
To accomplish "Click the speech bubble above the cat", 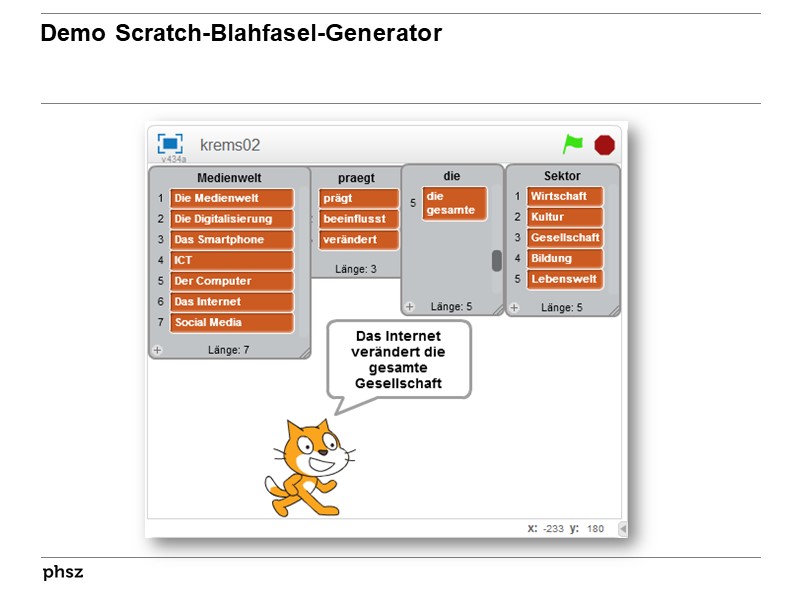I will 398,358.
